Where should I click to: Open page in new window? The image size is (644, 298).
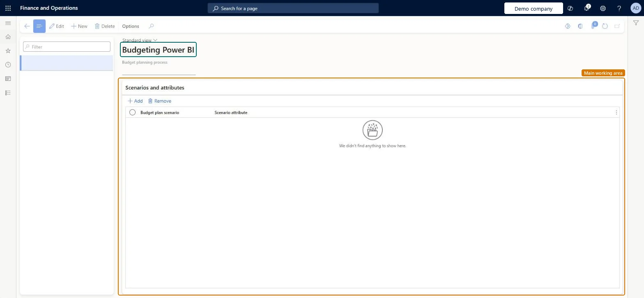(617, 26)
